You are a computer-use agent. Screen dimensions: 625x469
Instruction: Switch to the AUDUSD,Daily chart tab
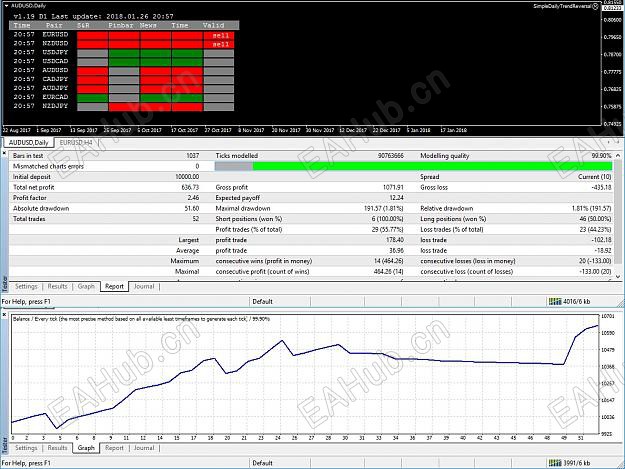click(28, 143)
